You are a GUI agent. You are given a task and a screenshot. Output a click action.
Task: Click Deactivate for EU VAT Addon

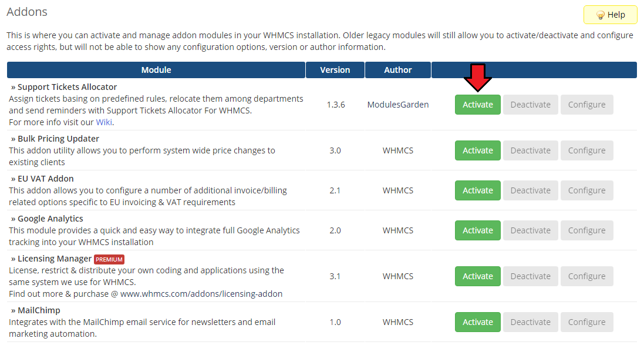tap(530, 190)
